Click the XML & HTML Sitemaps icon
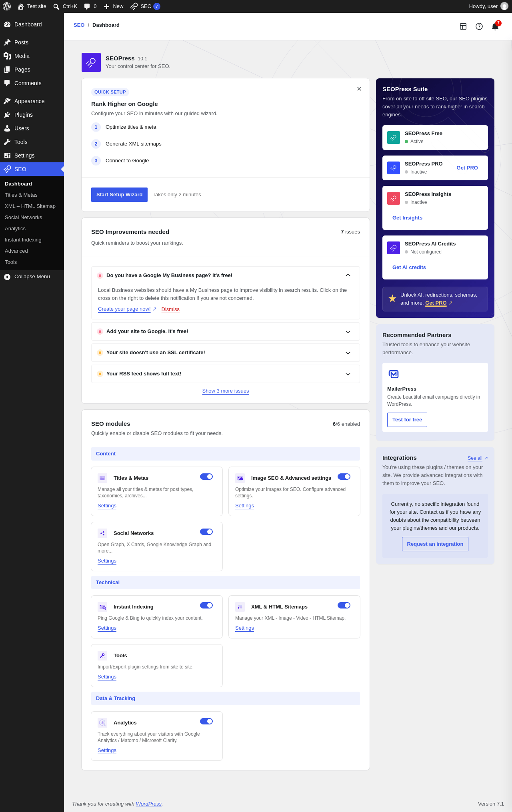 (240, 607)
